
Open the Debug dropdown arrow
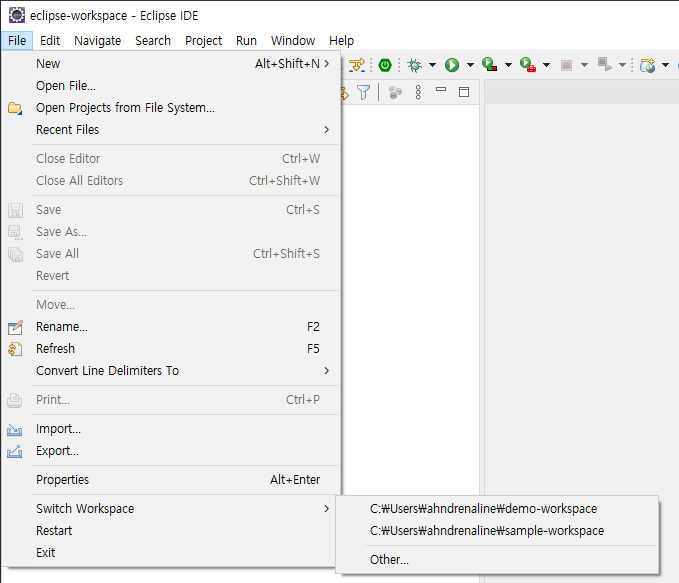(432, 65)
